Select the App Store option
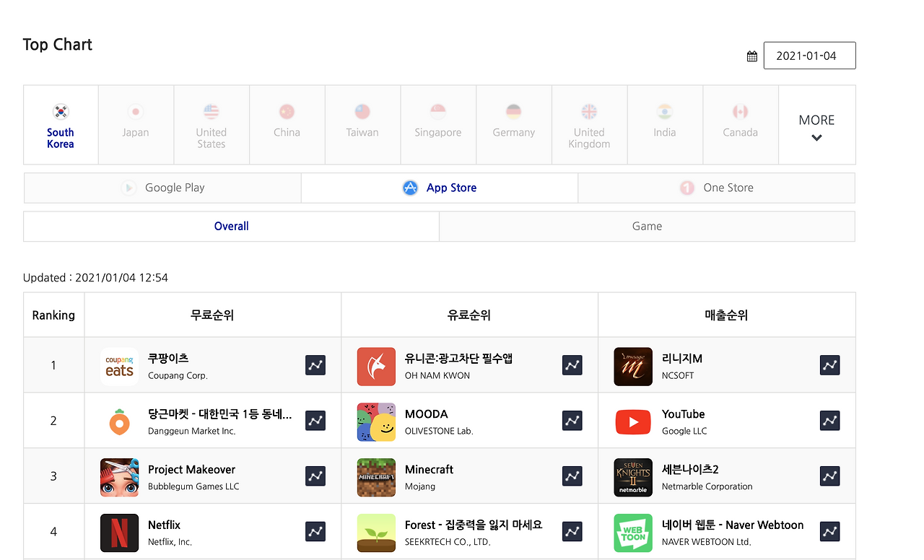Viewport: 924px width, 560px height. [x=439, y=187]
